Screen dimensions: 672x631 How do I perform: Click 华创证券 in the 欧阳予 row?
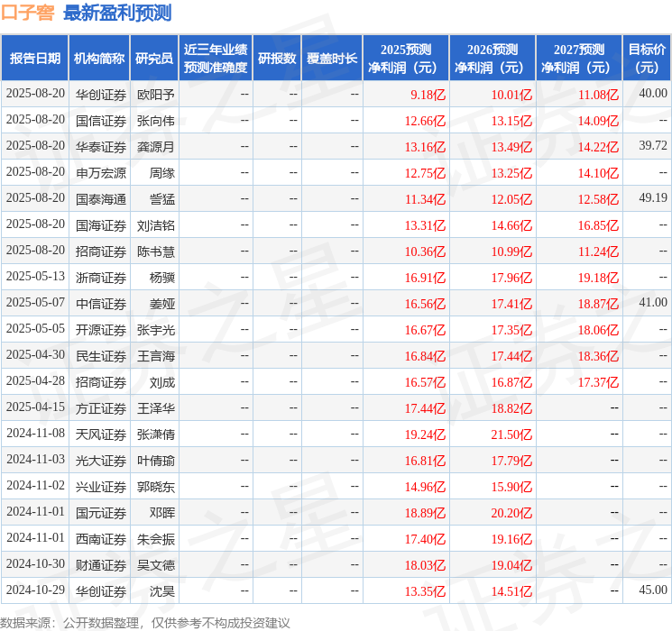[101, 95]
